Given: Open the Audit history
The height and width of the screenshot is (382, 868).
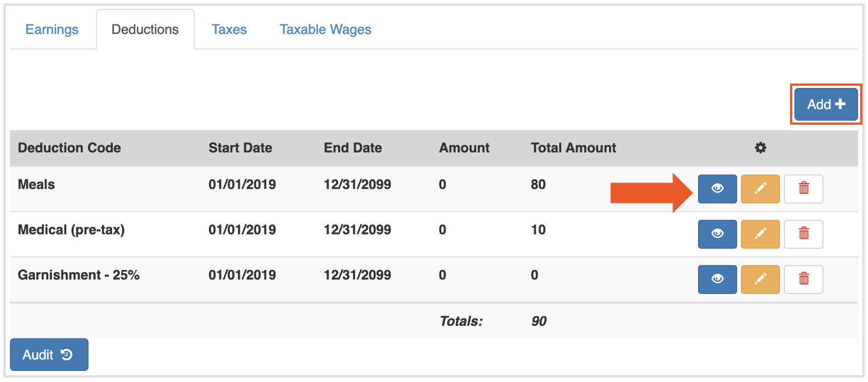Looking at the screenshot, I should point(49,354).
